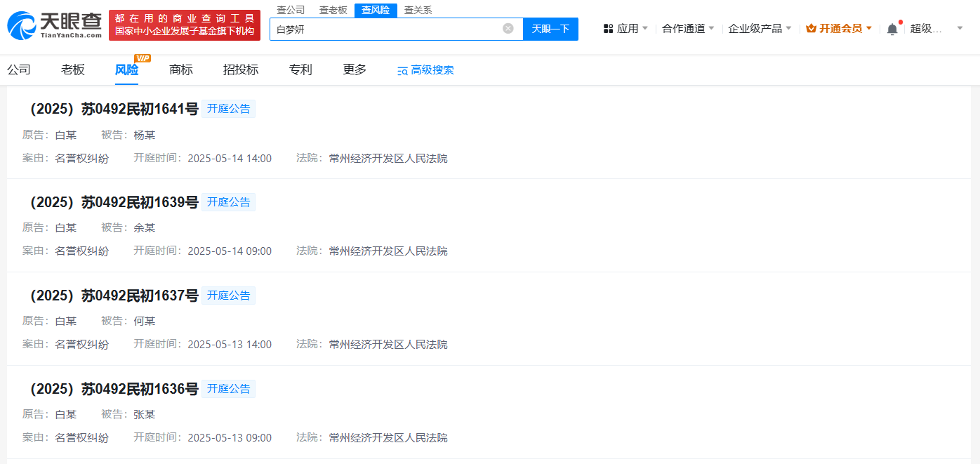980x464 pixels.
Task: Click the 开通会员 crown icon
Action: point(811,29)
